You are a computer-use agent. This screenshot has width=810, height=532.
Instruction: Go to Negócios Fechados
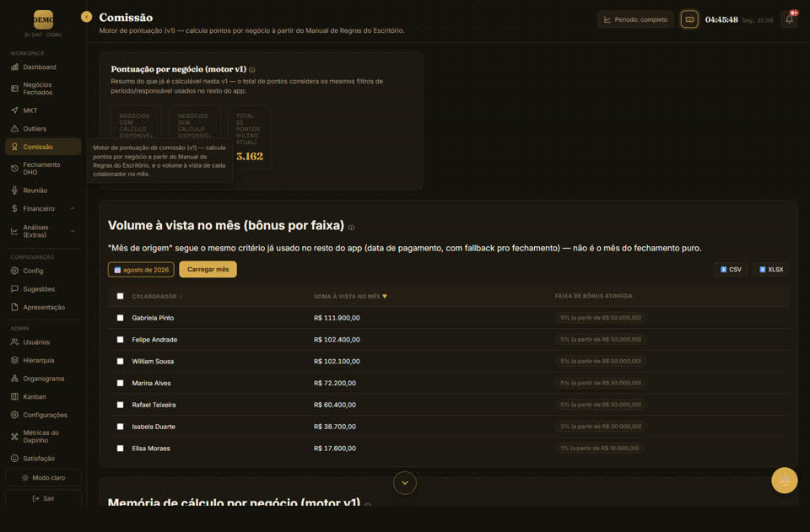click(43, 89)
